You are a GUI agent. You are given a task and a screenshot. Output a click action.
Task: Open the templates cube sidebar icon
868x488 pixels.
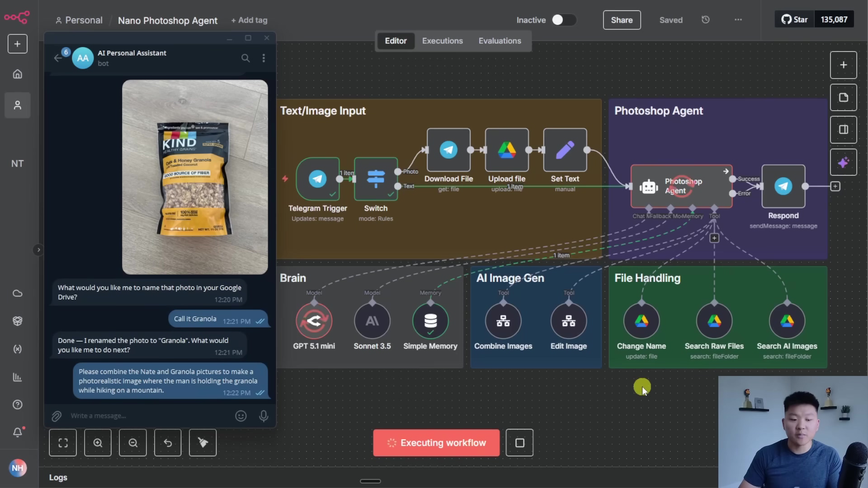17,321
